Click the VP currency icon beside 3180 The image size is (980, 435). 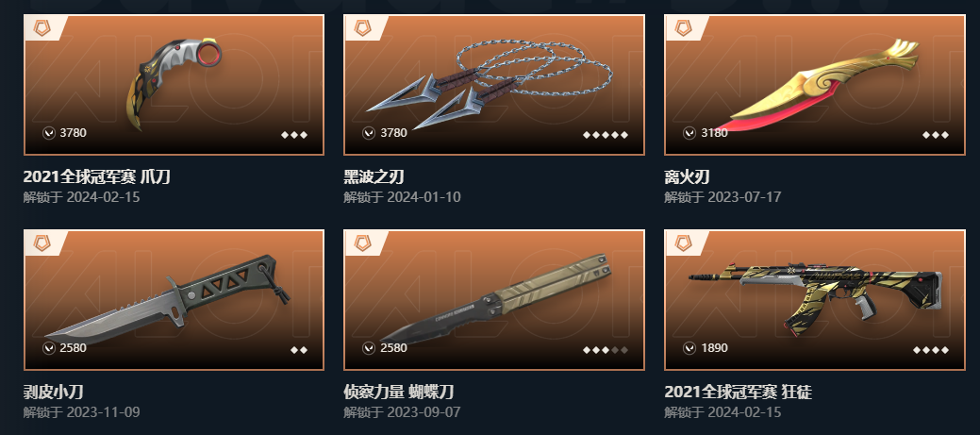coord(689,132)
